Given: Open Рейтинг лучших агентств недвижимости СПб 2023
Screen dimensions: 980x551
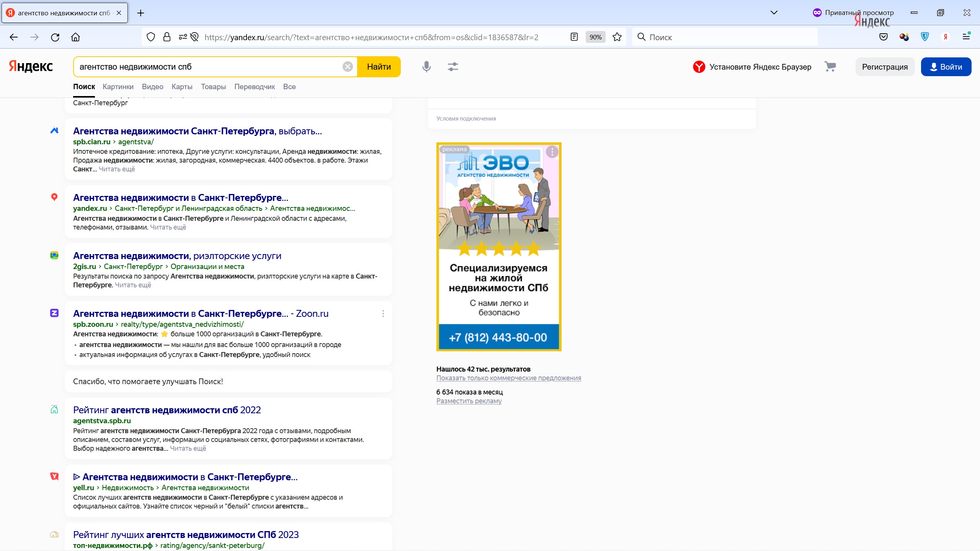Looking at the screenshot, I should tap(186, 535).
